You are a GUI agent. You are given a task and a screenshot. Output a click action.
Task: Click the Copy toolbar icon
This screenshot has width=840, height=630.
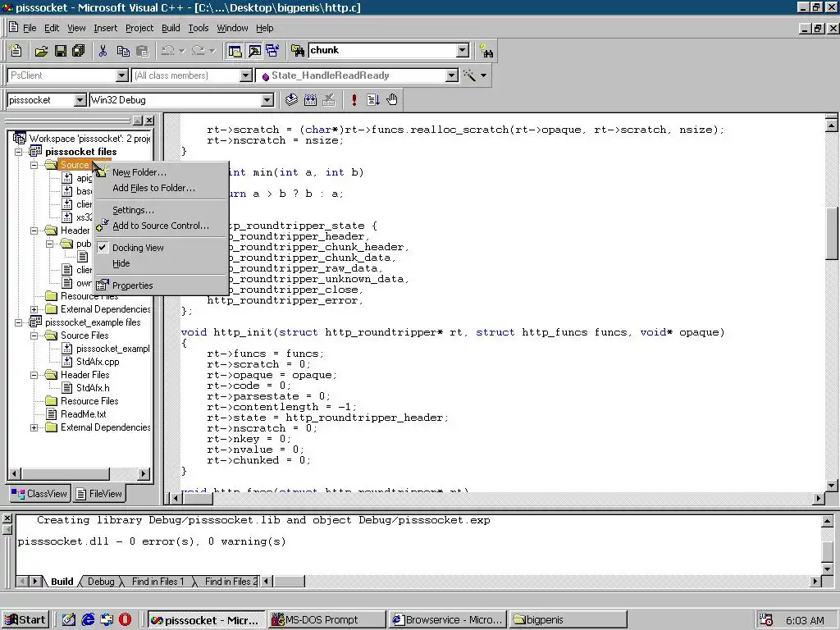click(x=123, y=51)
